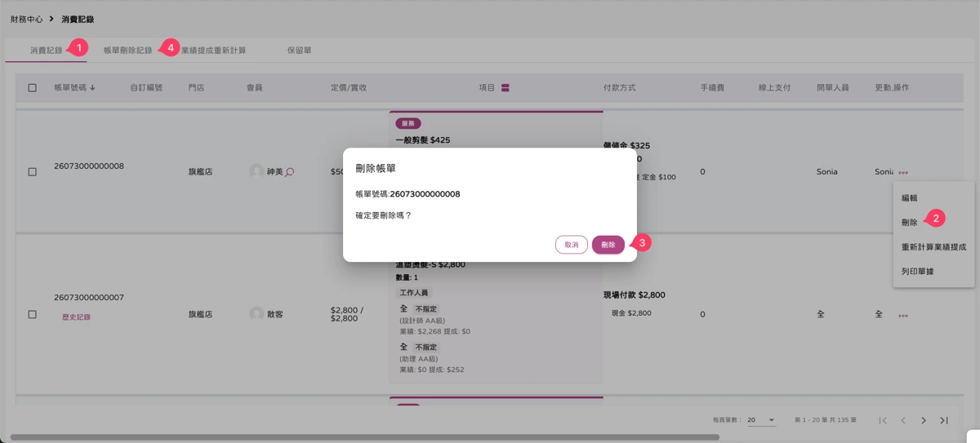The image size is (980, 443).
Task: Open the 每頁筆數 rows-per-page dropdown
Action: coord(761,420)
